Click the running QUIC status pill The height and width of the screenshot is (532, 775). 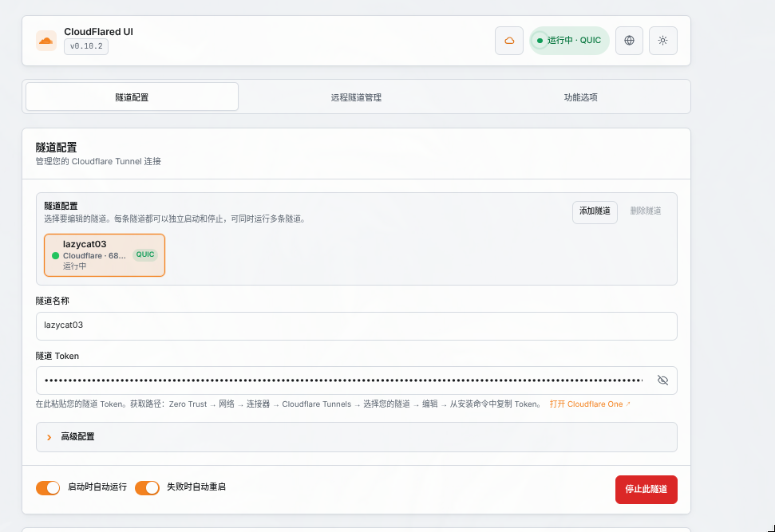[569, 41]
